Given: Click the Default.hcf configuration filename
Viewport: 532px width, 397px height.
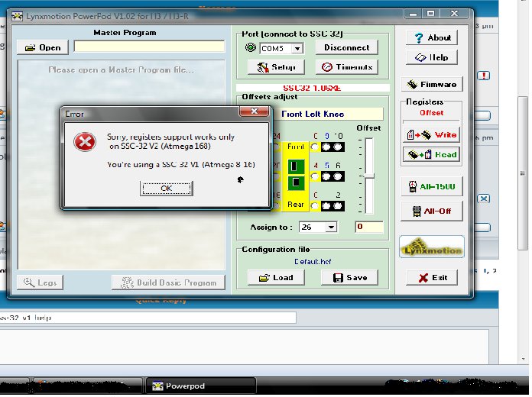Looking at the screenshot, I should tap(313, 261).
